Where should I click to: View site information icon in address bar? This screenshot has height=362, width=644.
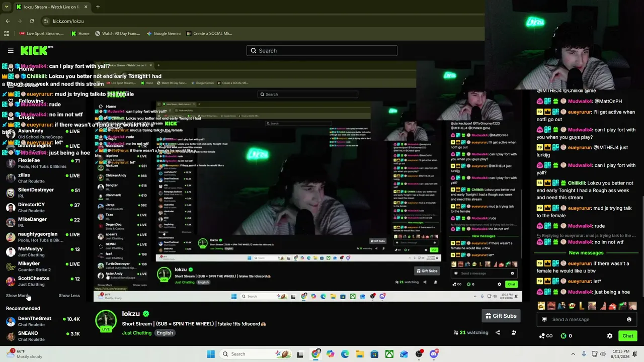(46, 21)
